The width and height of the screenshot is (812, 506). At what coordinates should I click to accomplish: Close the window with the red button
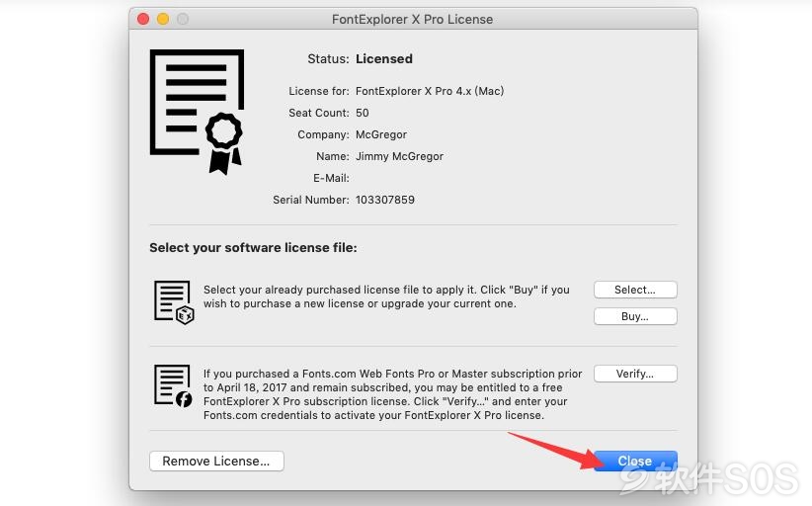point(143,19)
